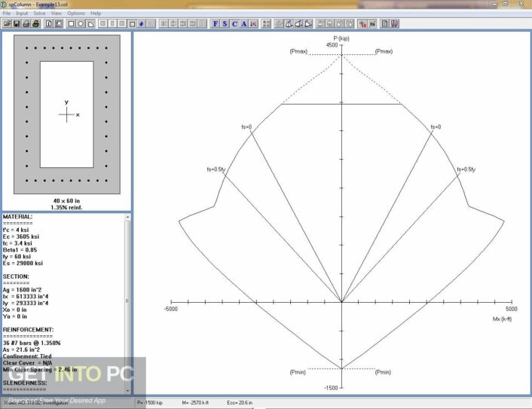
Task: Click the red-blue arrows icon after A
Action: tap(253, 24)
